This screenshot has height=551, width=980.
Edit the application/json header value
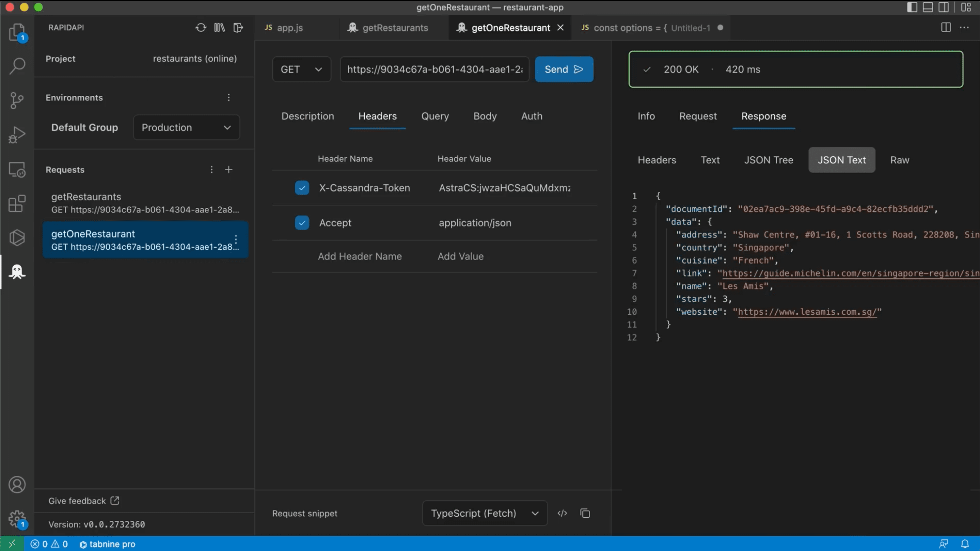tap(475, 223)
